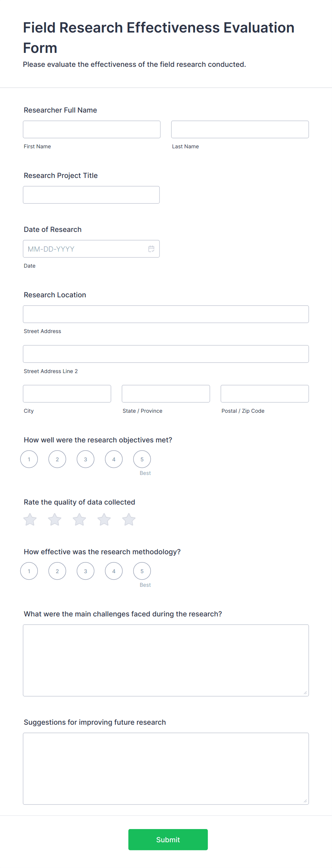Screen dimensions: 332x868
Task: Choose 5 Best for research methodology effectiveness
Action: click(x=142, y=571)
